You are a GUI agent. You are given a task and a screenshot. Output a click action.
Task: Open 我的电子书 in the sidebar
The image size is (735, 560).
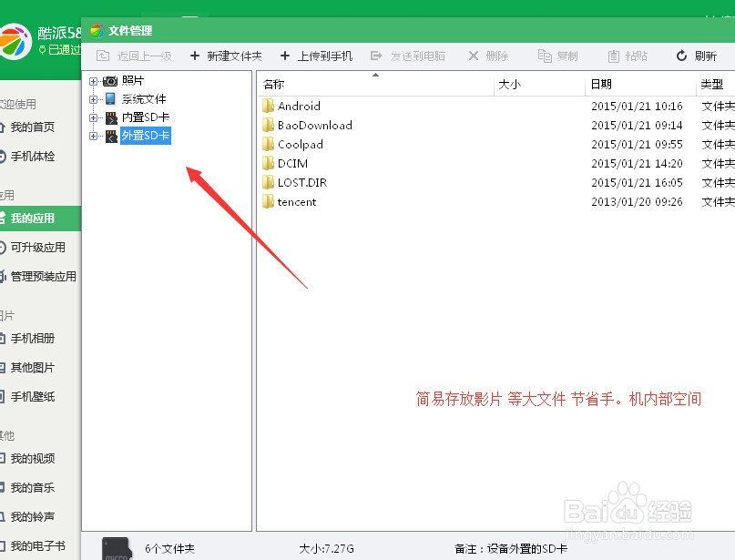(38, 546)
